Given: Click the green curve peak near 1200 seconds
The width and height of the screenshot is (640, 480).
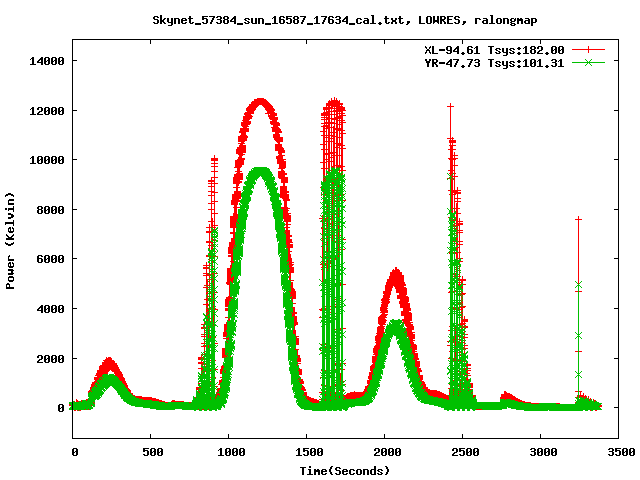Looking at the screenshot, I should pyautogui.click(x=260, y=171).
